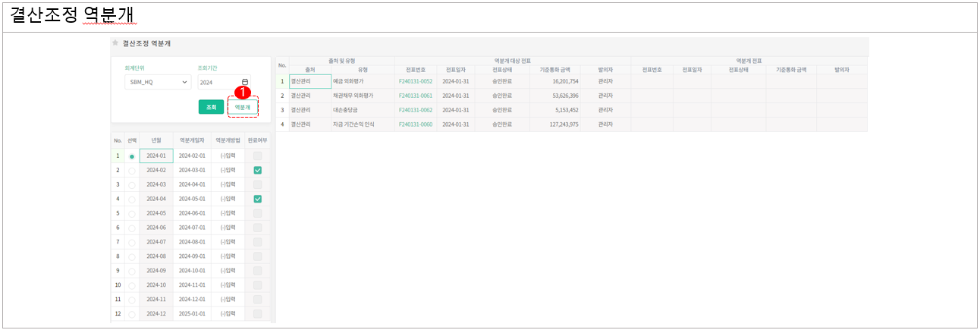Check 완료여부 checkbox for 2024-06
This screenshot has height=330, width=980.
coord(258,228)
